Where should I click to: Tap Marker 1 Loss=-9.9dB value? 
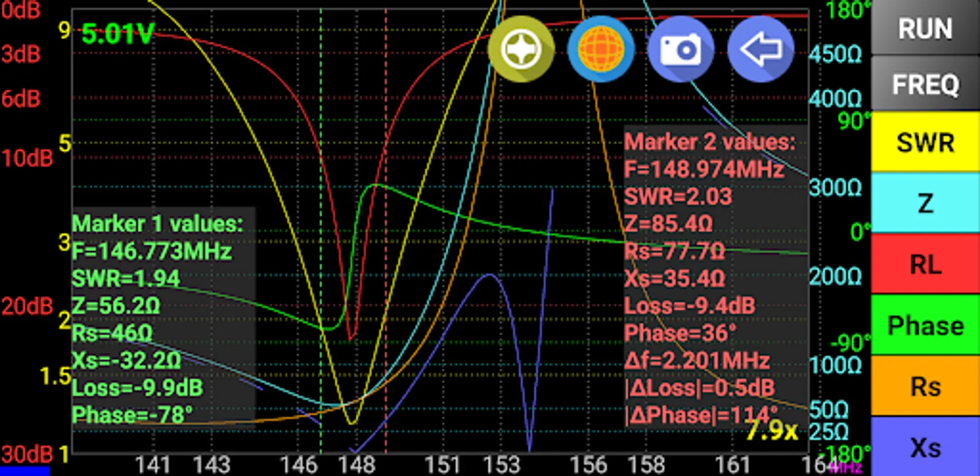[x=137, y=388]
